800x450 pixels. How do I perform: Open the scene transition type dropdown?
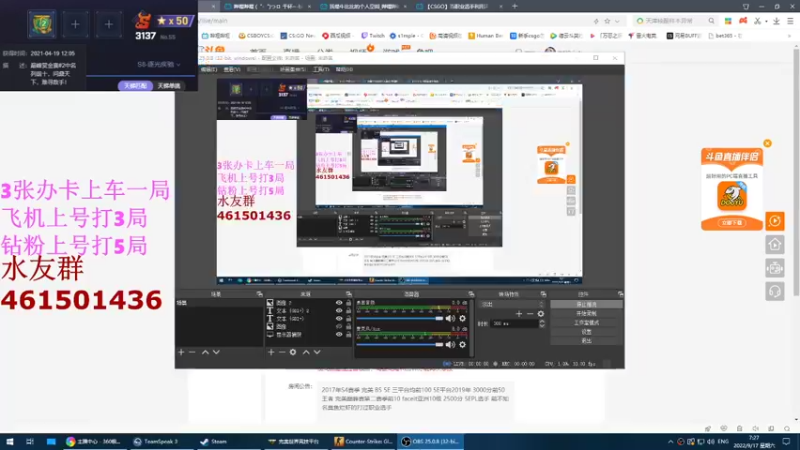(512, 305)
